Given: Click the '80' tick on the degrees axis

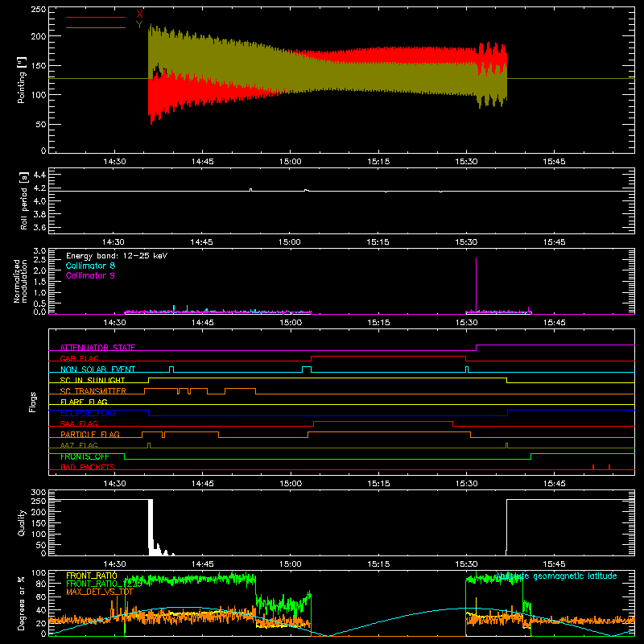Looking at the screenshot, I should coord(41,584).
